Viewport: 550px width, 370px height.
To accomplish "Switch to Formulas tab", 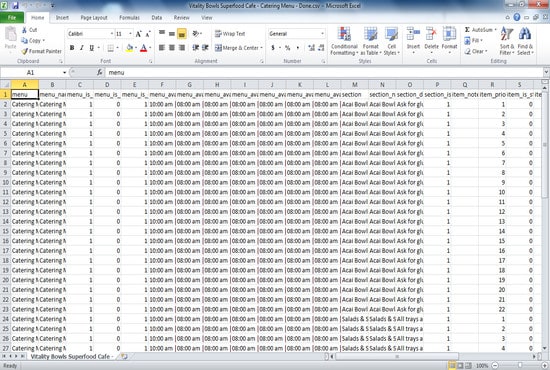I will tap(129, 18).
